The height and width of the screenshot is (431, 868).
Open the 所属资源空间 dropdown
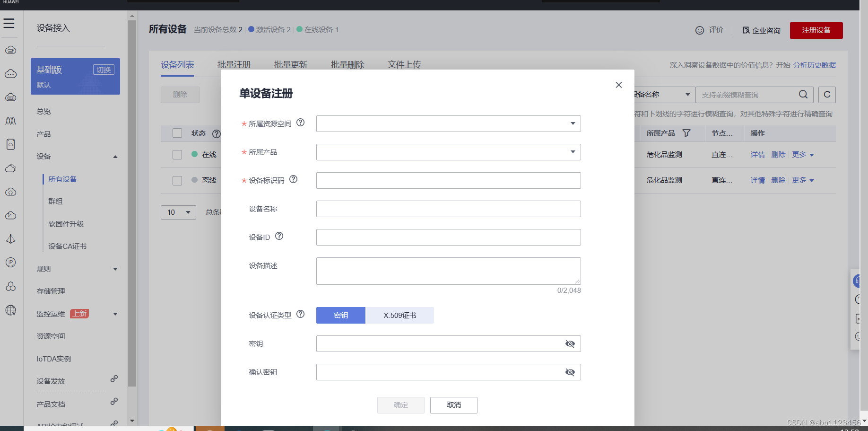tap(449, 123)
